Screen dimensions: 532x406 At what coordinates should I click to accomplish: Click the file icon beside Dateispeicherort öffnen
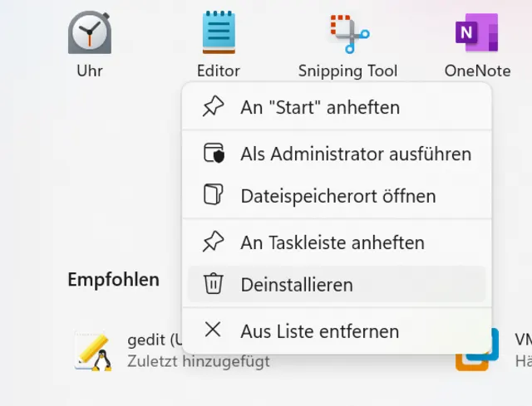pos(214,196)
